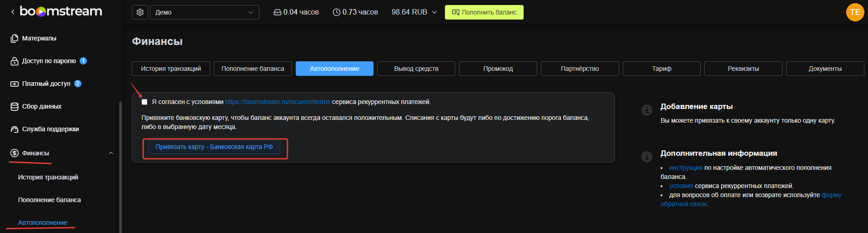Image resolution: width=868 pixels, height=233 pixels.
Task: Open the Промокод tab
Action: pos(498,69)
